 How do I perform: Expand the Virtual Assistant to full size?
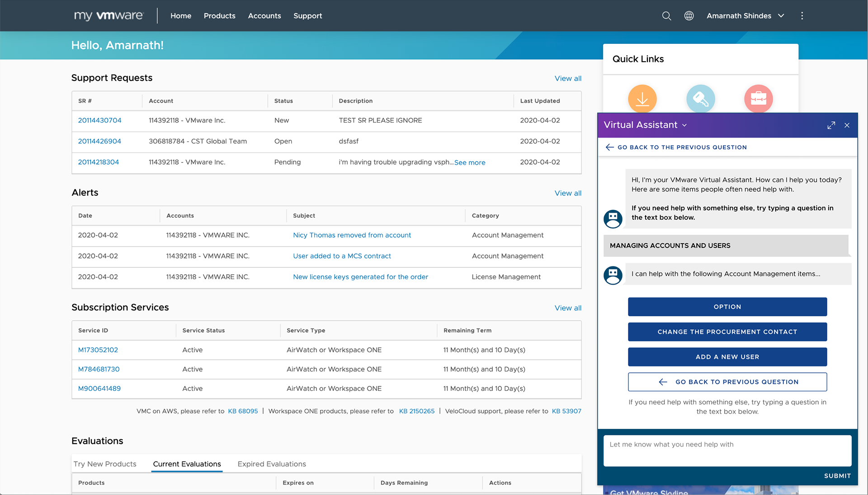(x=831, y=125)
